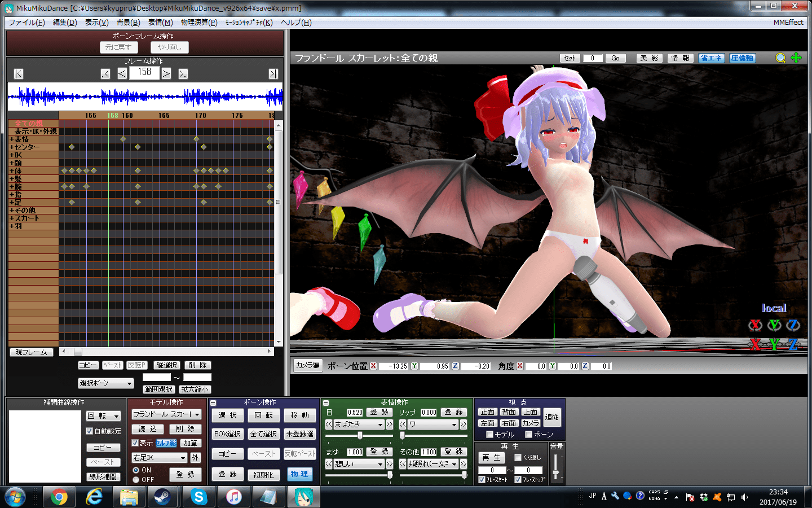Open the 選択ボーン dropdown

coord(106,383)
